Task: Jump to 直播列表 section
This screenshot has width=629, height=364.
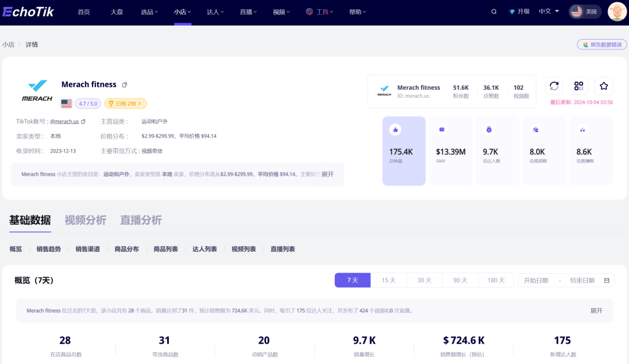Action: click(x=282, y=249)
